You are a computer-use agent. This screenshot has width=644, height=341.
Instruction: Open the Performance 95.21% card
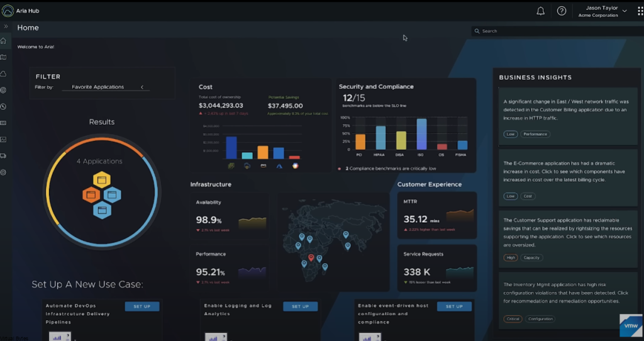click(x=230, y=268)
